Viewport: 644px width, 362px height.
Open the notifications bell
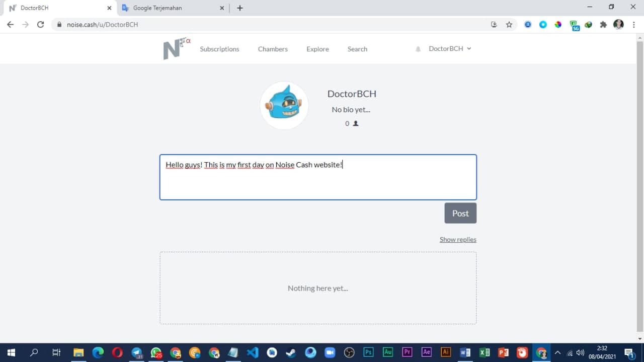[418, 49]
